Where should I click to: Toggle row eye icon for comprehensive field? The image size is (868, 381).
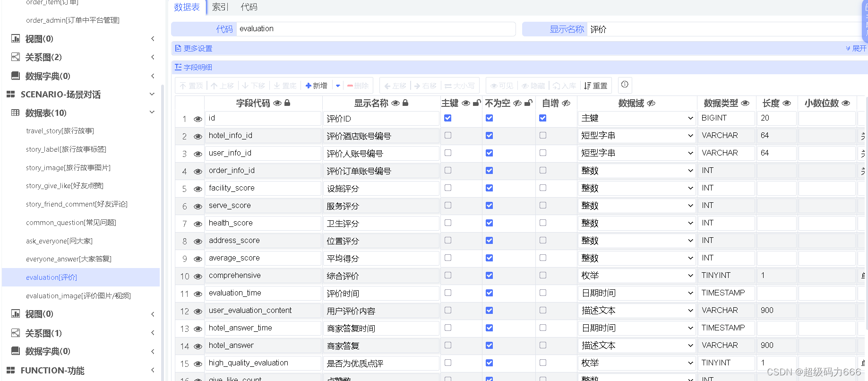coord(198,277)
